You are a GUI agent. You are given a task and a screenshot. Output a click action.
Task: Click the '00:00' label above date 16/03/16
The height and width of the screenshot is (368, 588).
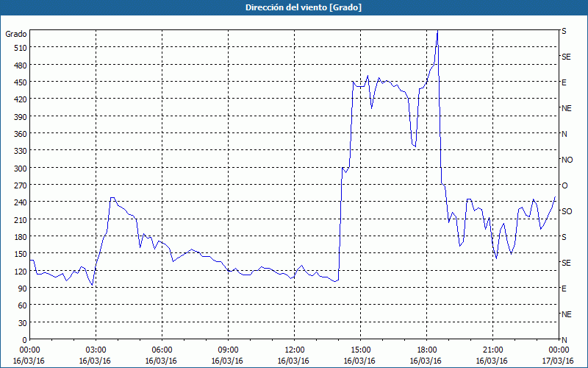click(x=29, y=350)
